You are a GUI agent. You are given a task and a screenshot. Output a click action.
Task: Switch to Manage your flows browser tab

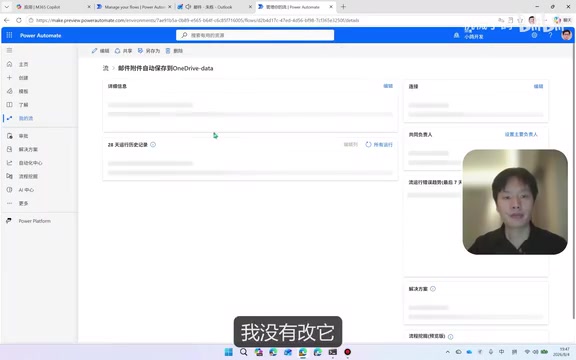[134, 7]
